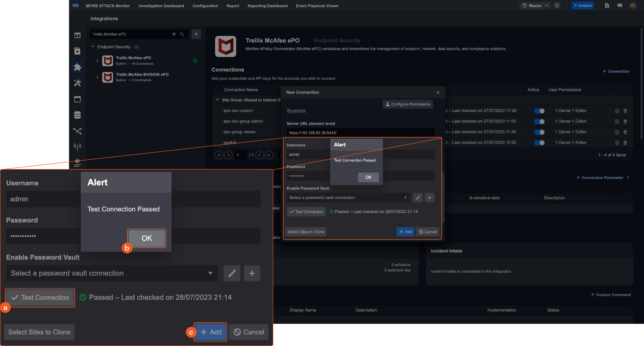Screen dimensions: 644x346
Task: Open the chat messages icon in header
Action: [619, 6]
